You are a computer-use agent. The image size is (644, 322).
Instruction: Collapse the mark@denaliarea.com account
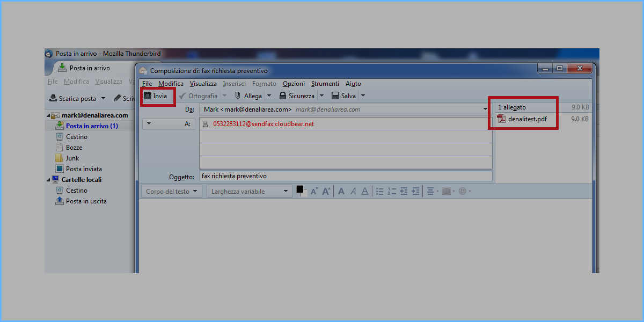[48, 115]
